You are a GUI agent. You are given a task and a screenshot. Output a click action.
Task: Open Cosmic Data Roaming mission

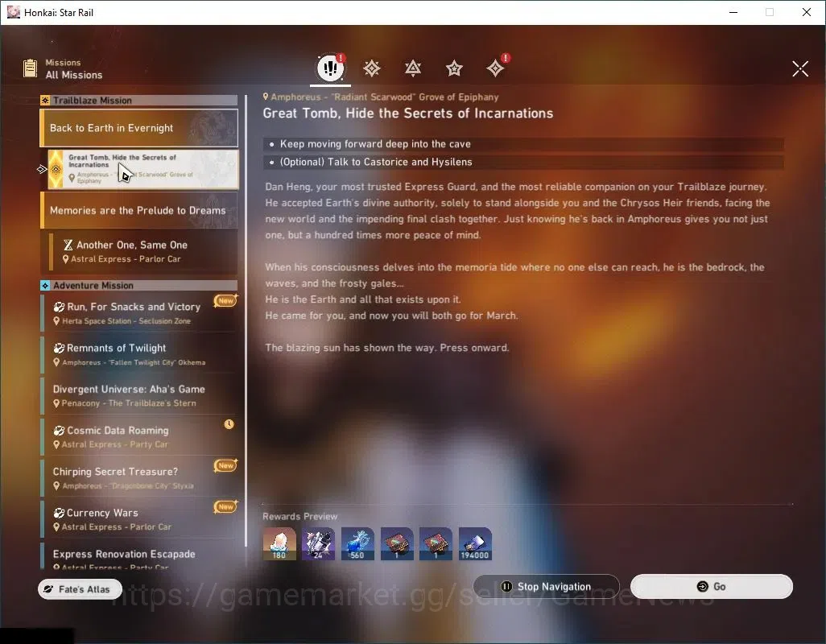coord(139,436)
